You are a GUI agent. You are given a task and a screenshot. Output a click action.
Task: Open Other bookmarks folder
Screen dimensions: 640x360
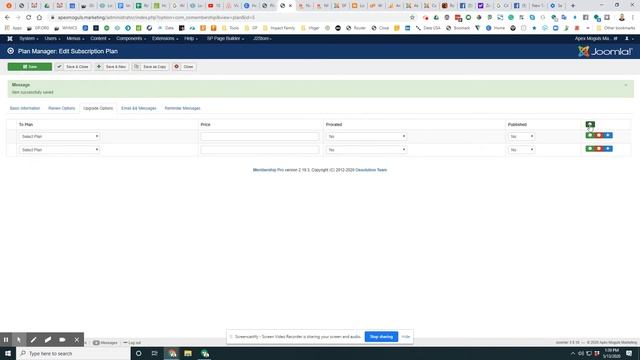click(x=616, y=28)
